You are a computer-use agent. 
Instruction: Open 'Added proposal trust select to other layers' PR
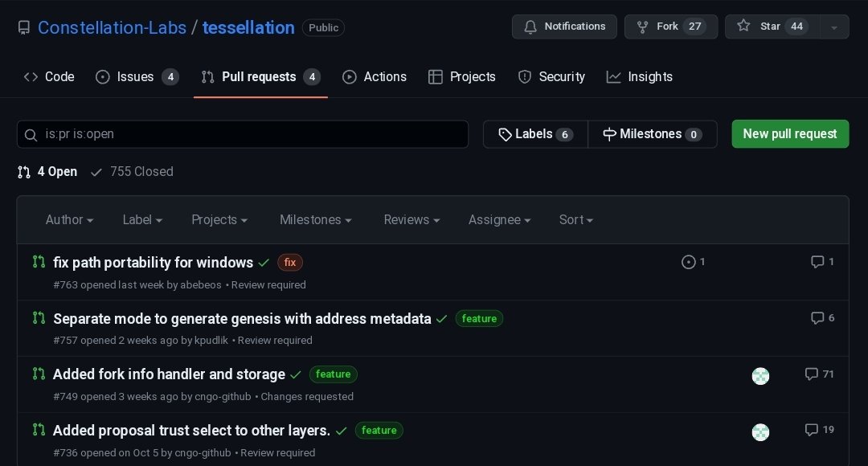click(191, 431)
